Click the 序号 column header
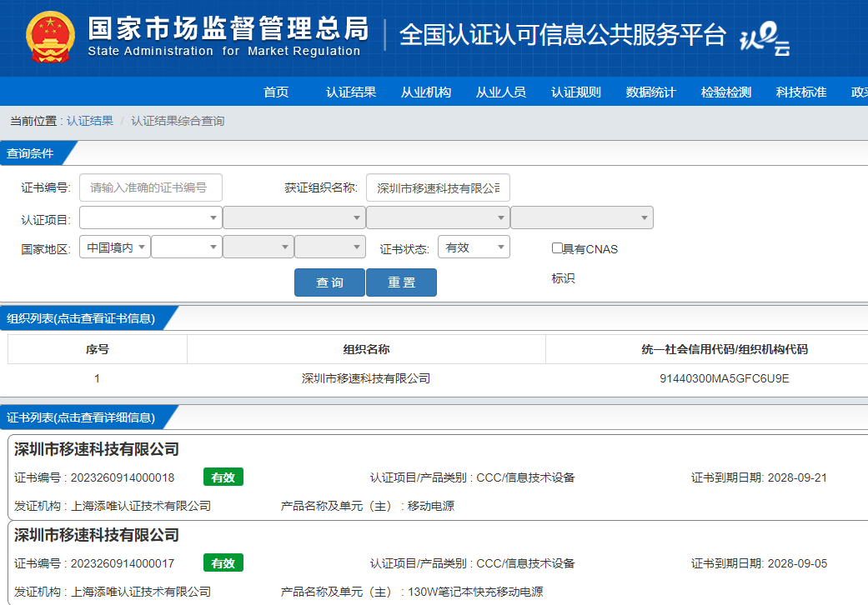The image size is (868, 605). click(98, 349)
